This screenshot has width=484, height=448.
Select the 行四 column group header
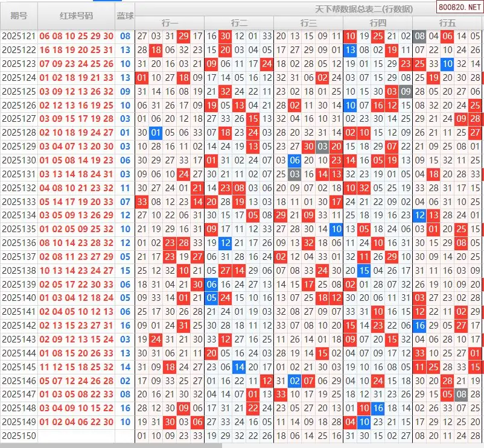(378, 23)
